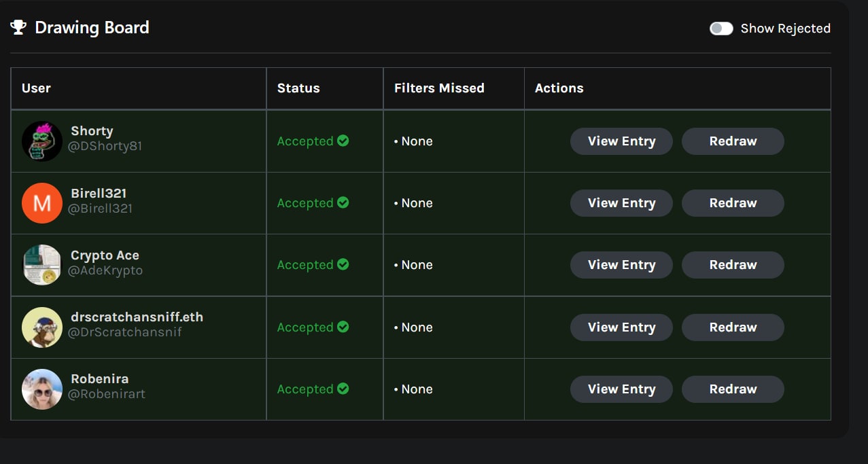The image size is (868, 464).
Task: Click Shorty's profile avatar
Action: click(x=42, y=141)
